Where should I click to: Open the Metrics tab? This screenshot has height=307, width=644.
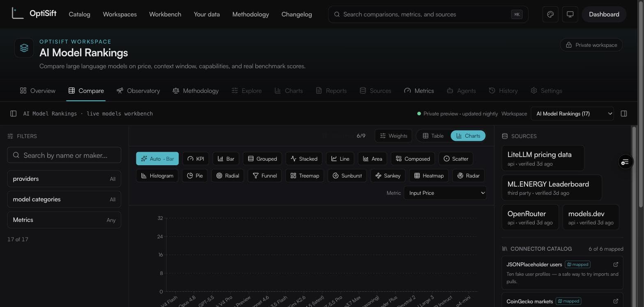click(x=419, y=90)
